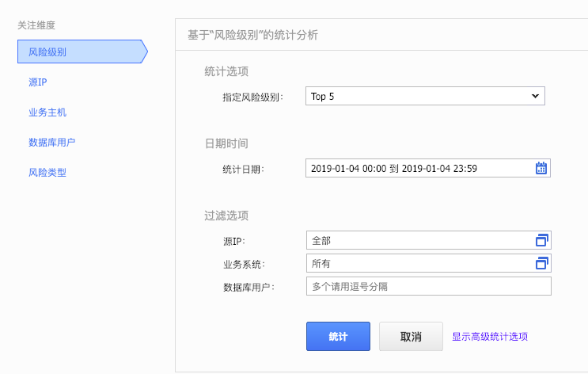Viewport: 588px width, 374px height.
Task: Open the 业务主机 dimension
Action: point(47,113)
